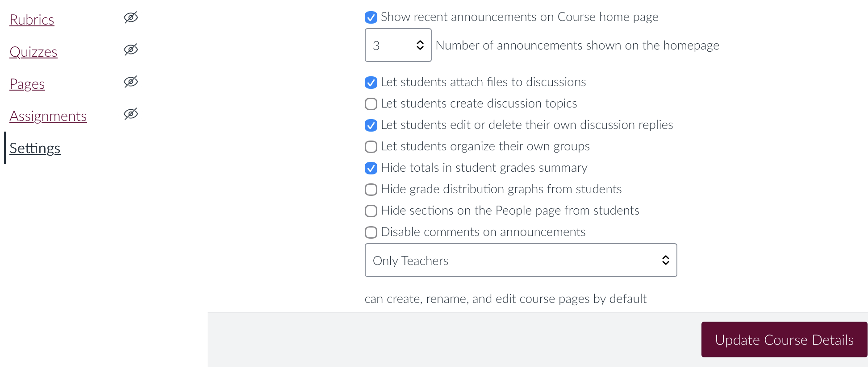Enable Disable comments on announcements
This screenshot has height=385, width=868.
coord(371,232)
